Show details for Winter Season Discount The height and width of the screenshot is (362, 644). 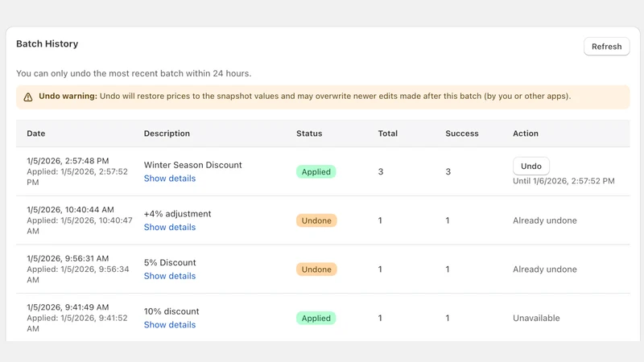170,179
